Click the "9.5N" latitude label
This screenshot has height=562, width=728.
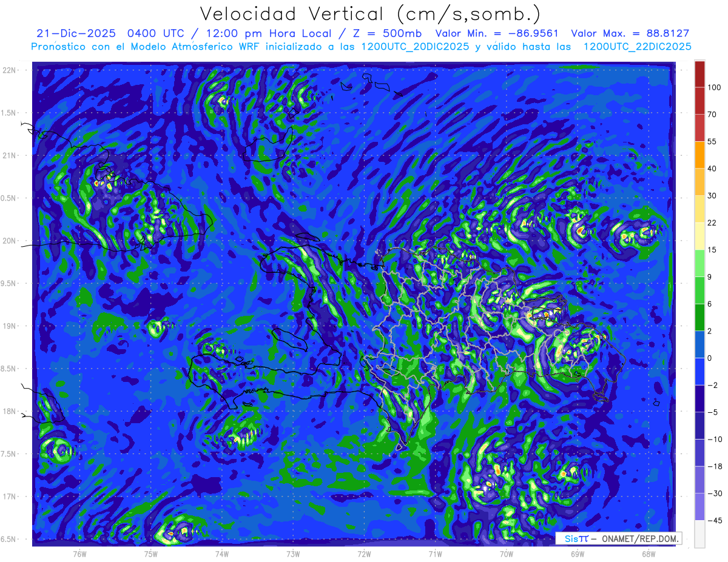point(9,283)
